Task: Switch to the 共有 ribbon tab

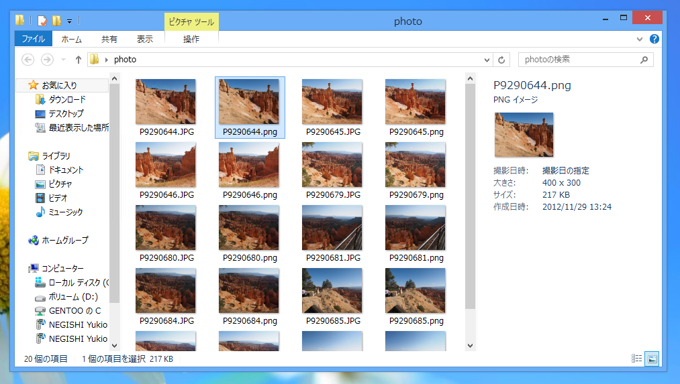Action: pos(109,39)
